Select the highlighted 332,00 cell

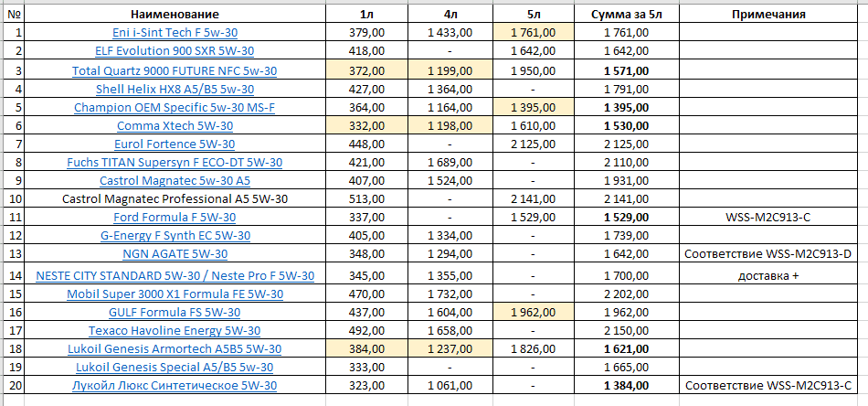(367, 126)
